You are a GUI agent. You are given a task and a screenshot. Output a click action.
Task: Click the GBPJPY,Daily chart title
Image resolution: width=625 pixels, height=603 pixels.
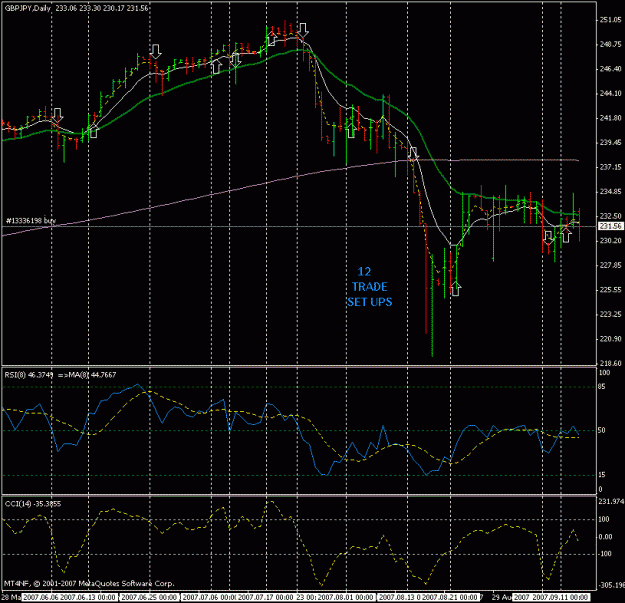(x=28, y=8)
